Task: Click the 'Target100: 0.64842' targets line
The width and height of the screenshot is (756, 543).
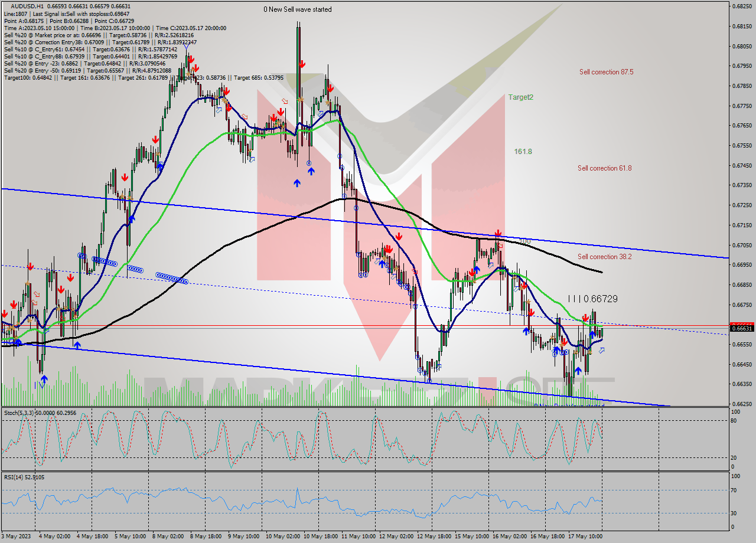Action: click(x=144, y=77)
